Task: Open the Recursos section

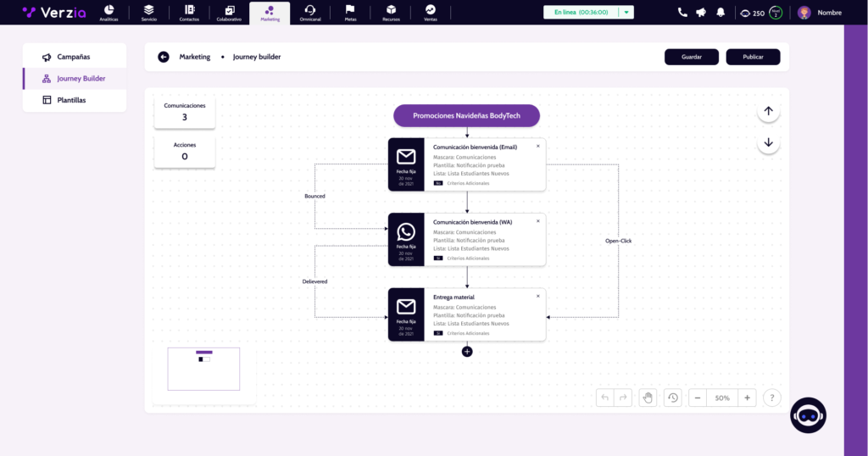Action: point(391,13)
